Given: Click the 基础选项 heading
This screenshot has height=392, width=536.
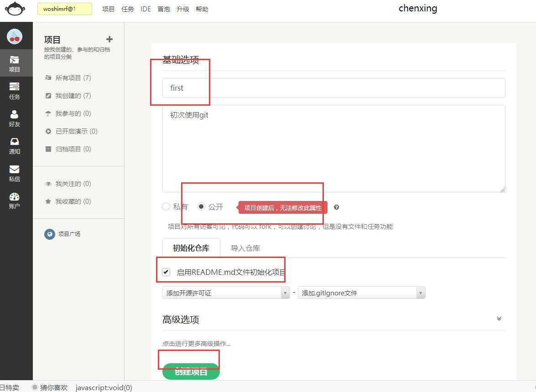Looking at the screenshot, I should (x=181, y=60).
